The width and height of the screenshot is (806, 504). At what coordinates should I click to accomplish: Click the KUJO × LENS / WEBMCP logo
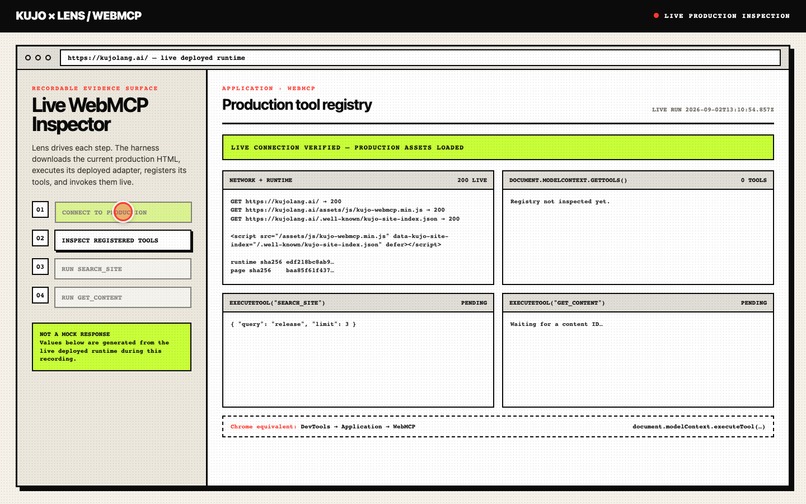79,16
